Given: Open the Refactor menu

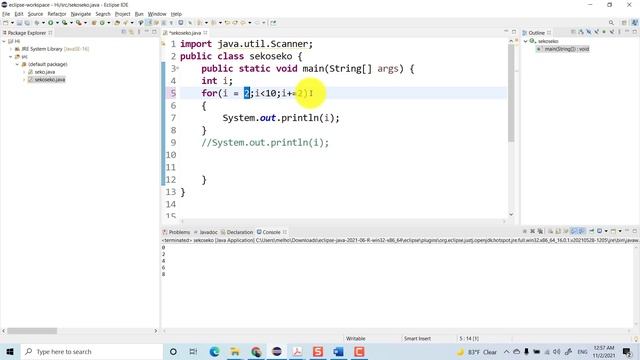Looking at the screenshot, I should click(x=57, y=14).
